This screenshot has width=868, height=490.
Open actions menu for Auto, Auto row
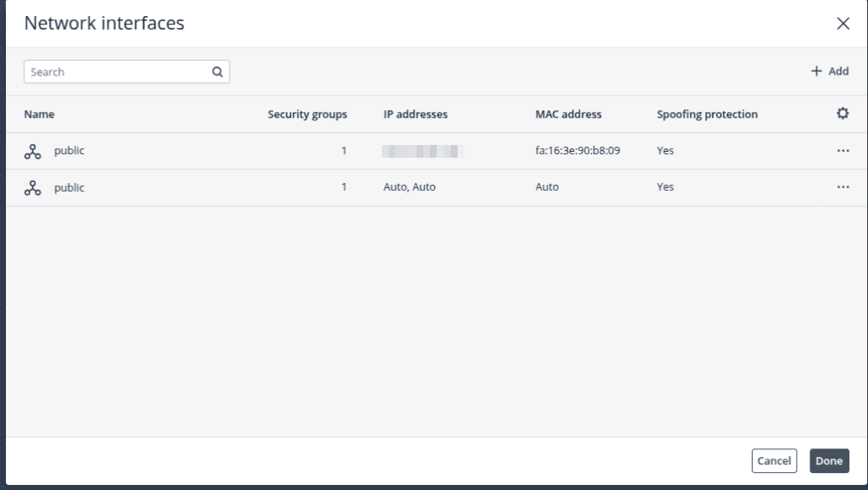point(843,187)
